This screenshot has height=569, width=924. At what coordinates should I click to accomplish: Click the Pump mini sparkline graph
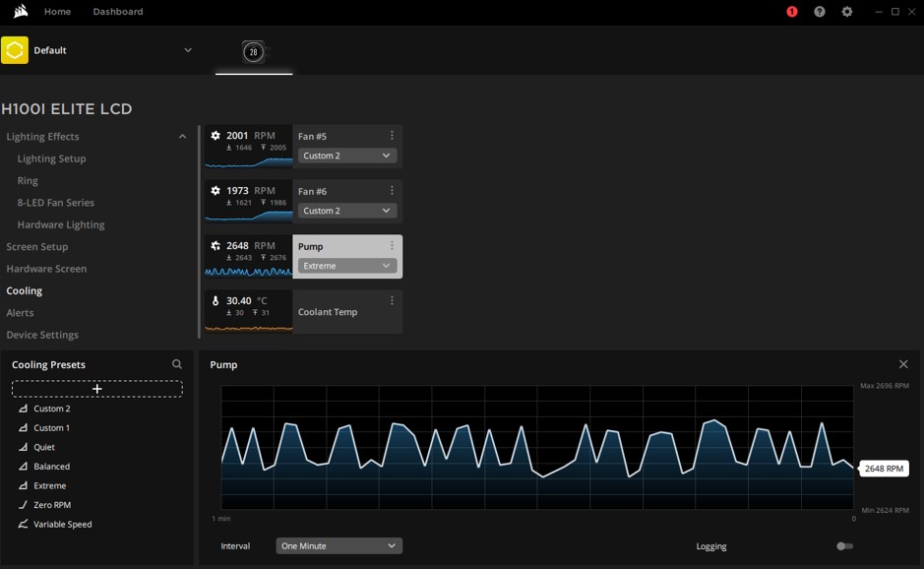pos(249,272)
